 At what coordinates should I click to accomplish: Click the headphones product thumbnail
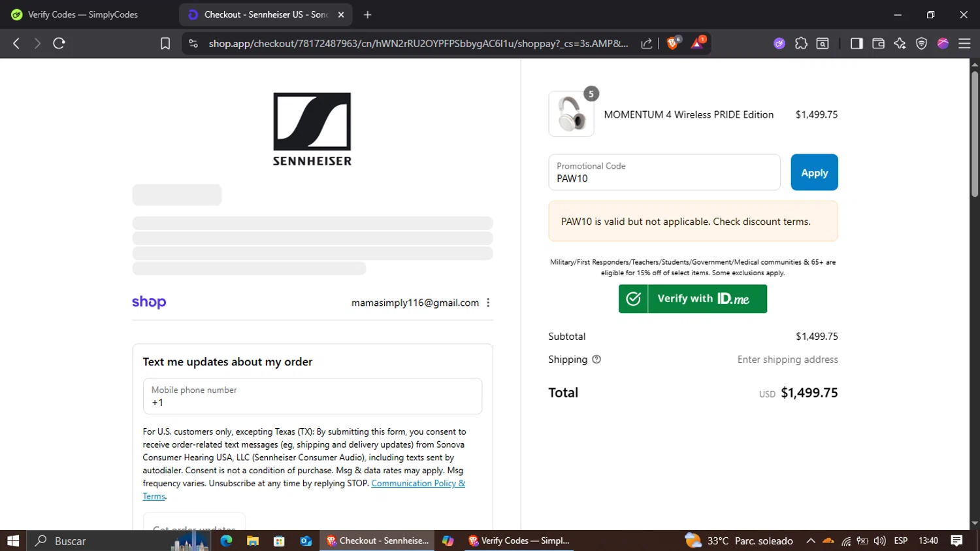pos(572,114)
